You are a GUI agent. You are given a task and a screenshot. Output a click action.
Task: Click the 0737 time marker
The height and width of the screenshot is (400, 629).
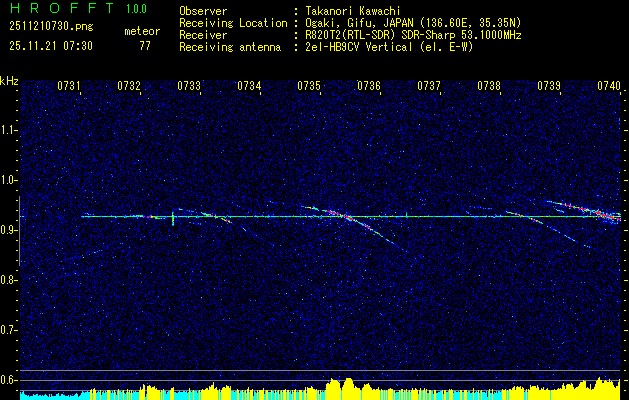tap(429, 85)
